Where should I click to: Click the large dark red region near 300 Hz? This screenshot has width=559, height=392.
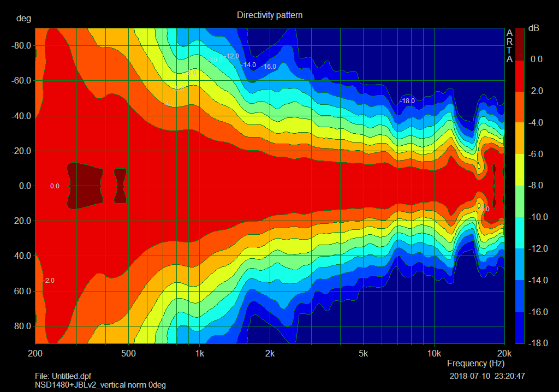pyautogui.click(x=85, y=186)
